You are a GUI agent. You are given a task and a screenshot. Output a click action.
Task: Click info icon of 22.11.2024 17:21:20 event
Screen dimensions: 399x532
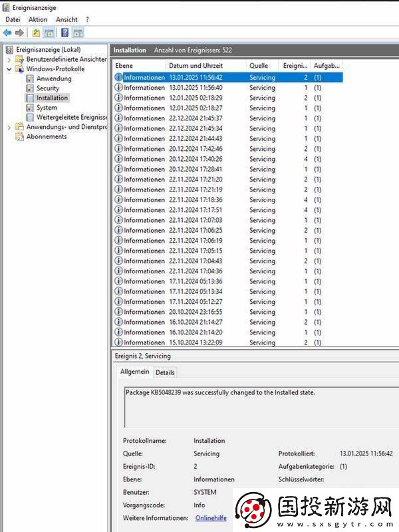[x=118, y=179]
